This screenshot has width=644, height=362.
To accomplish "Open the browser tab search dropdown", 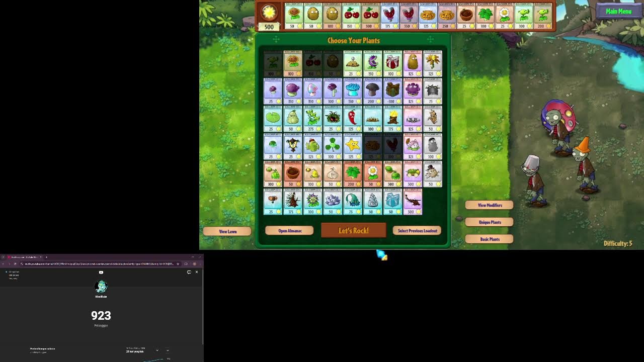I will 3,257.
